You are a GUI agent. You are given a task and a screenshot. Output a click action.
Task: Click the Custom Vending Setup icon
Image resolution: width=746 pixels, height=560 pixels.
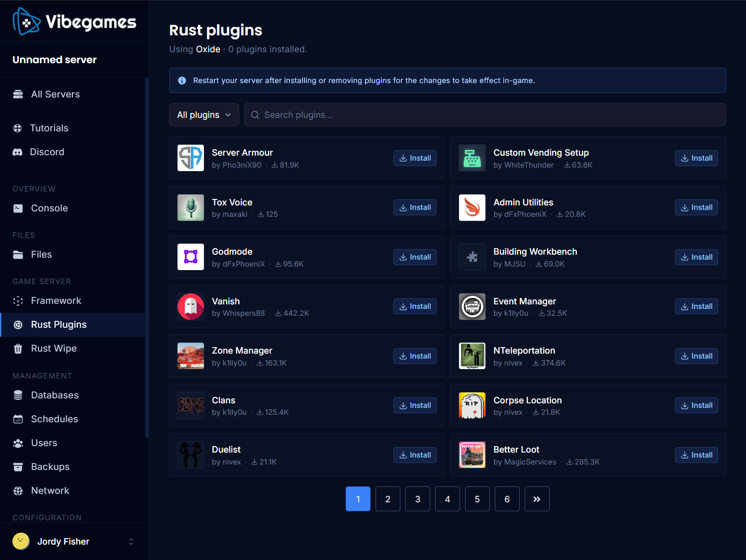[x=472, y=158]
